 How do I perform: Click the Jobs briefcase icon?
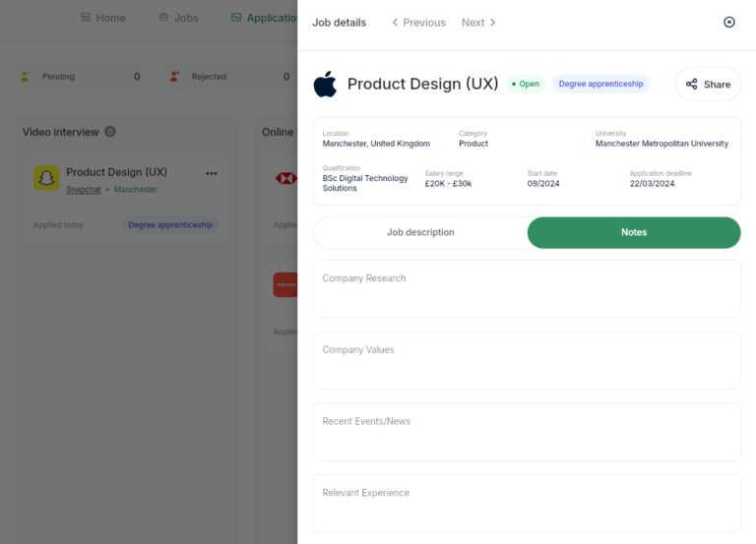click(163, 18)
